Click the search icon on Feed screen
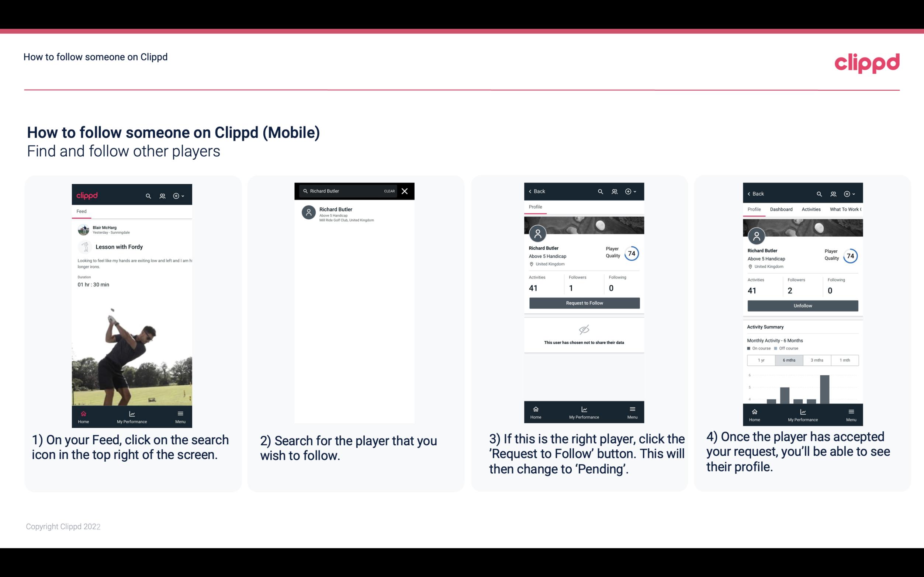 148,195
